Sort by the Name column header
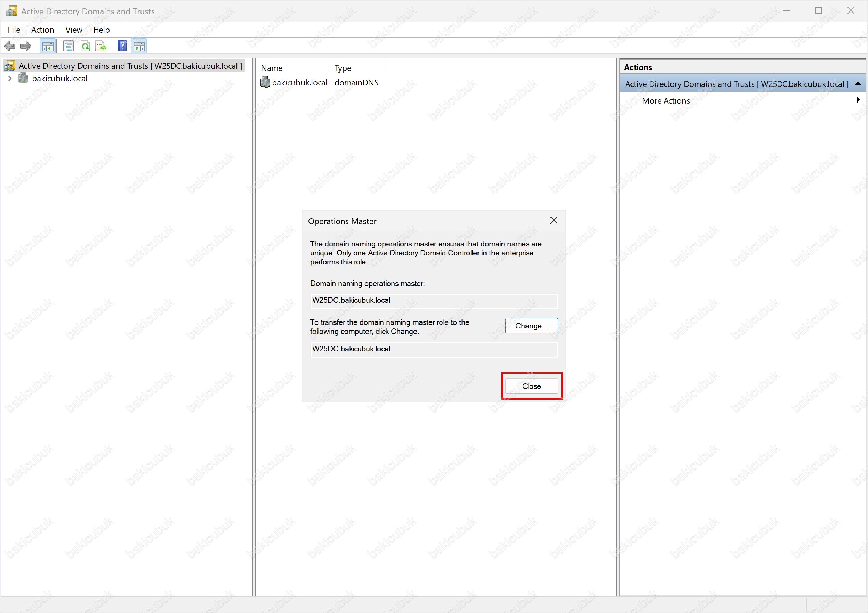The image size is (868, 613). click(x=294, y=68)
